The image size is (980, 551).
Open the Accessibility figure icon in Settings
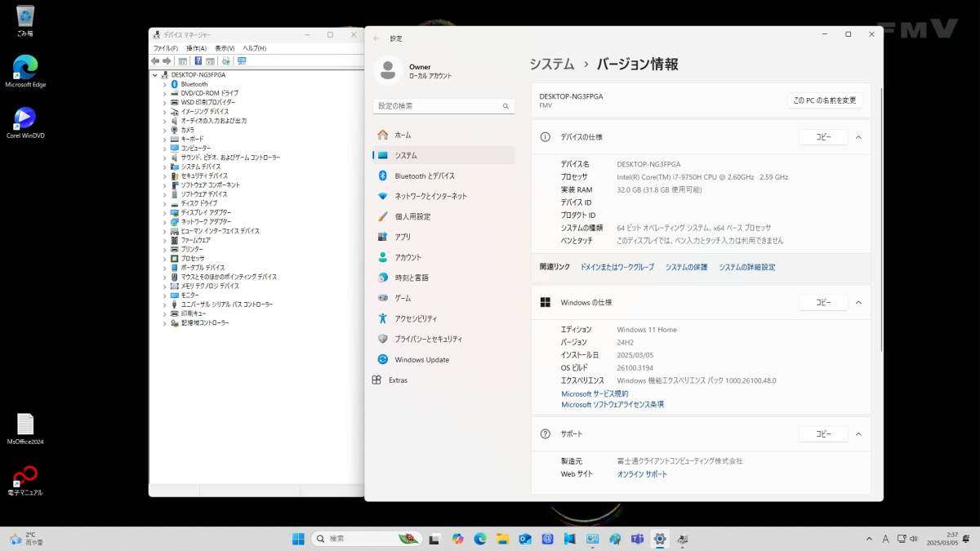tap(382, 318)
